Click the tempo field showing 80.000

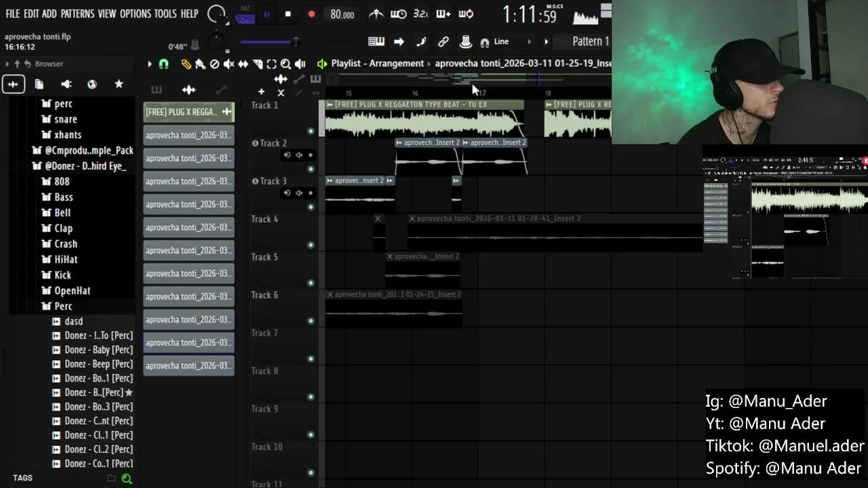(x=342, y=14)
